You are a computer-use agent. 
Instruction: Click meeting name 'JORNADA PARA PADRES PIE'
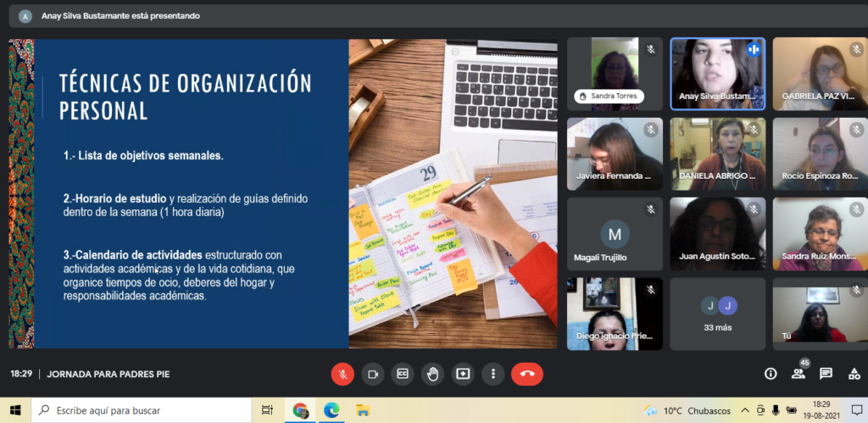pos(108,375)
